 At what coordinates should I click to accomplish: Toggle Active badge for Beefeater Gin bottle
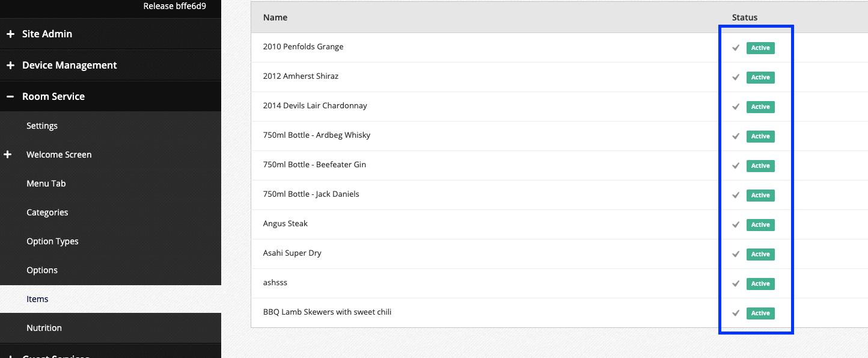point(760,166)
